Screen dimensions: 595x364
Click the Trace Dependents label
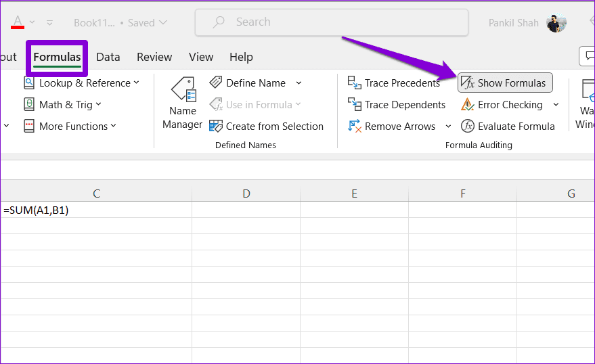click(405, 105)
